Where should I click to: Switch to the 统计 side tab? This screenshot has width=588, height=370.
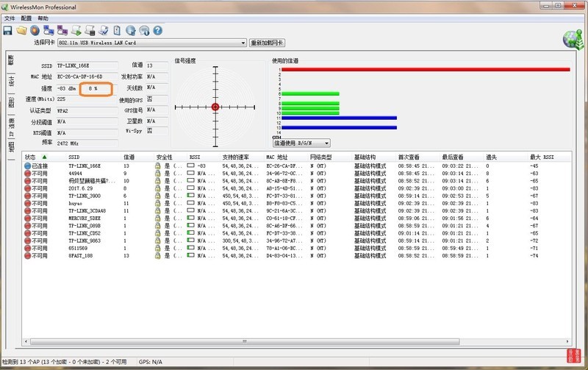[x=11, y=81]
